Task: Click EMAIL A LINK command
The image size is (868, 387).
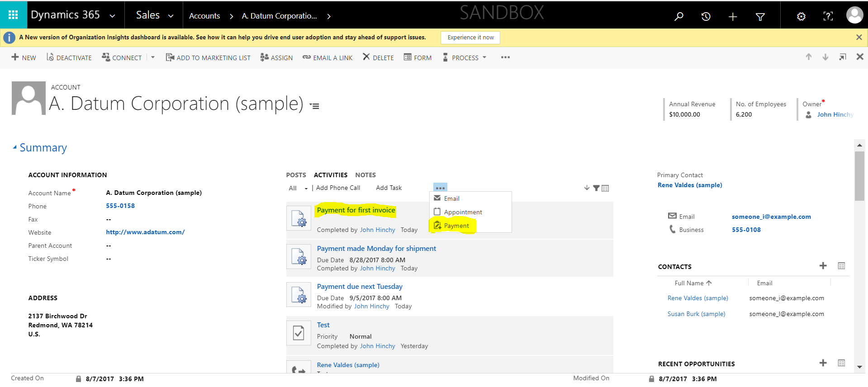Action: [x=327, y=57]
